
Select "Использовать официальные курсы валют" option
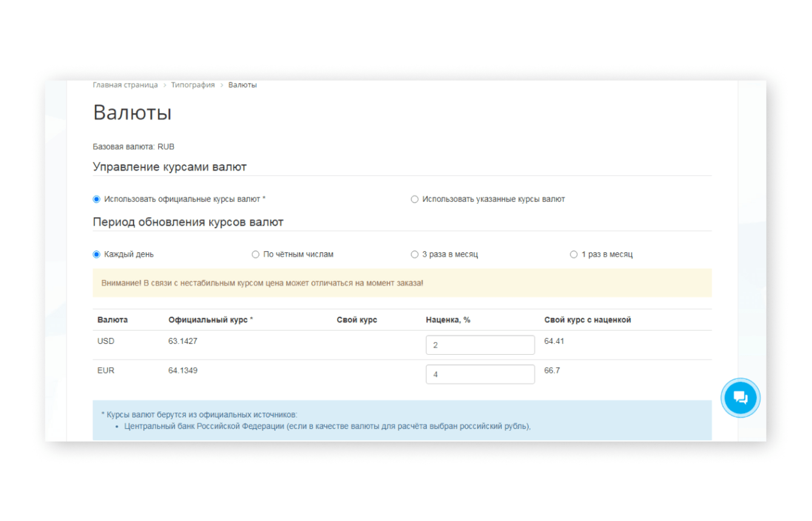click(96, 199)
